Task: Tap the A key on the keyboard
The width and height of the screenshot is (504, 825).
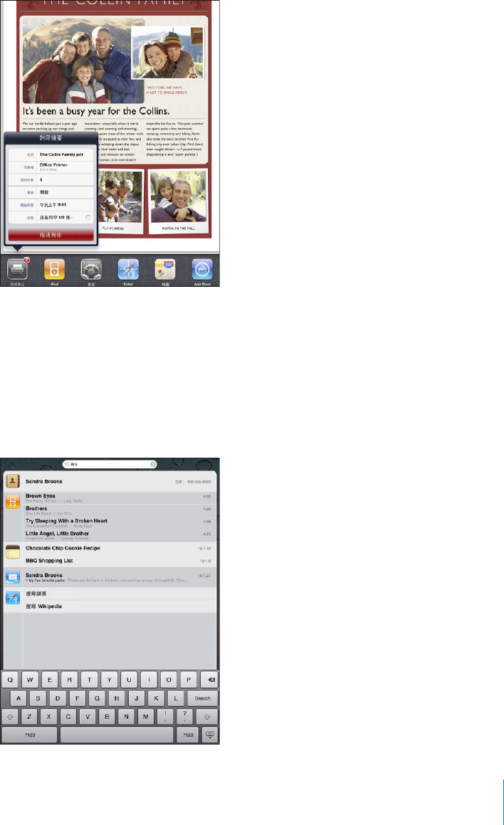Action: (19, 698)
